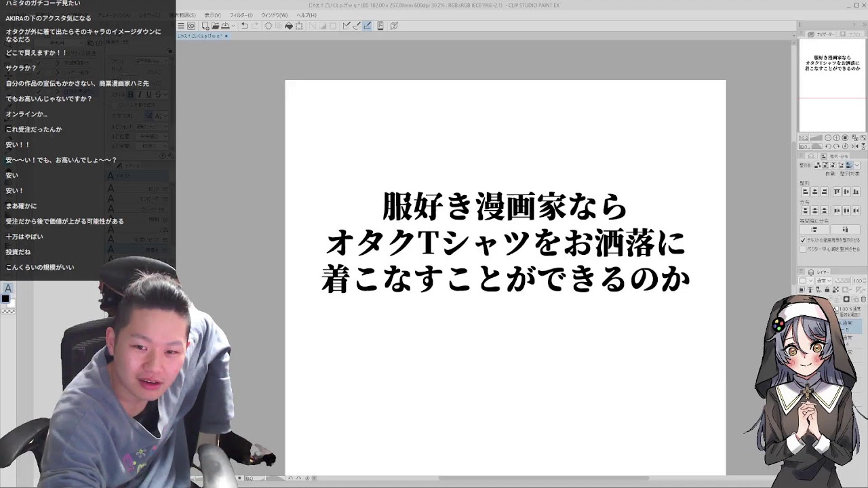Expand the alignment reference dropdown arrow

pos(857,165)
